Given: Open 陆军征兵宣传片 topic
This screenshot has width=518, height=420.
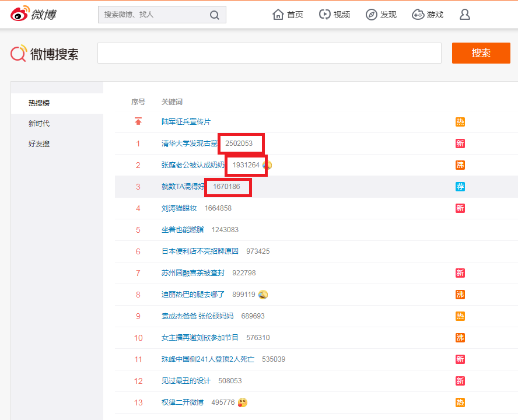Looking at the screenshot, I should [x=185, y=122].
